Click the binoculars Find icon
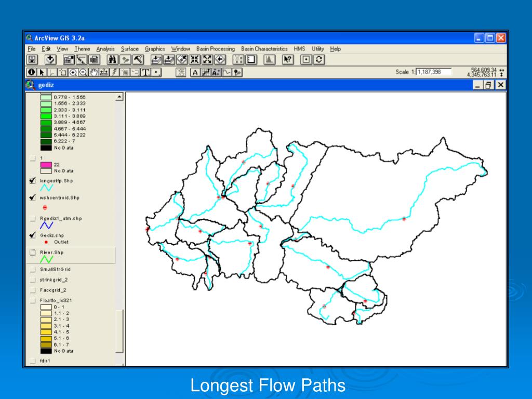532x399 pixels. click(112, 60)
